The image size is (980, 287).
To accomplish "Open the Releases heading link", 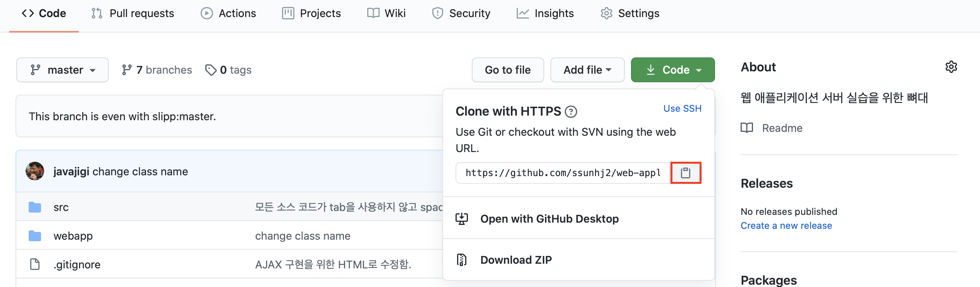I will click(767, 183).
